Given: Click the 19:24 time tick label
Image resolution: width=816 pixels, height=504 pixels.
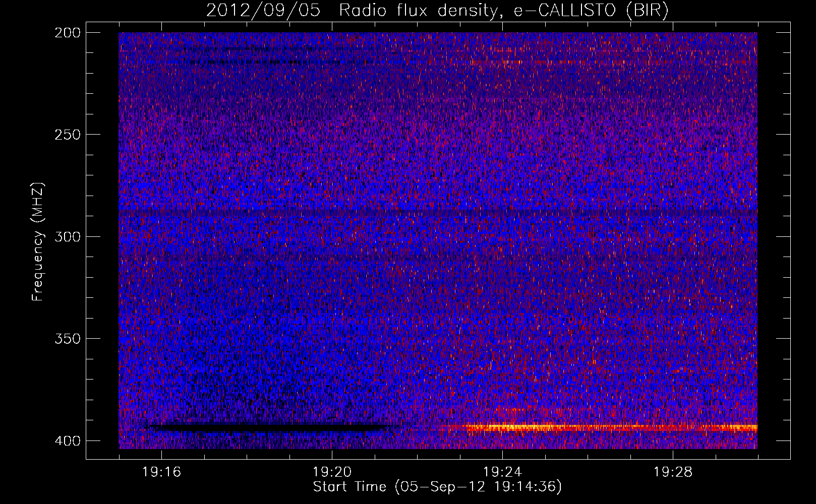Looking at the screenshot, I should (x=502, y=472).
